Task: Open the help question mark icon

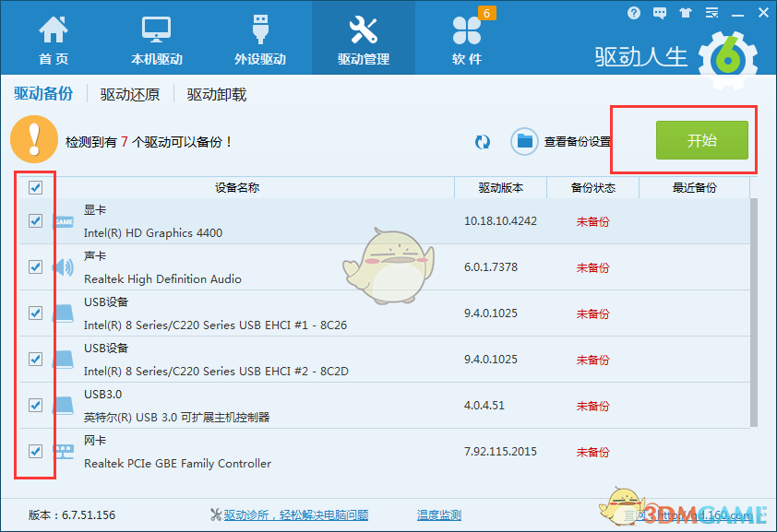Action: coord(633,13)
